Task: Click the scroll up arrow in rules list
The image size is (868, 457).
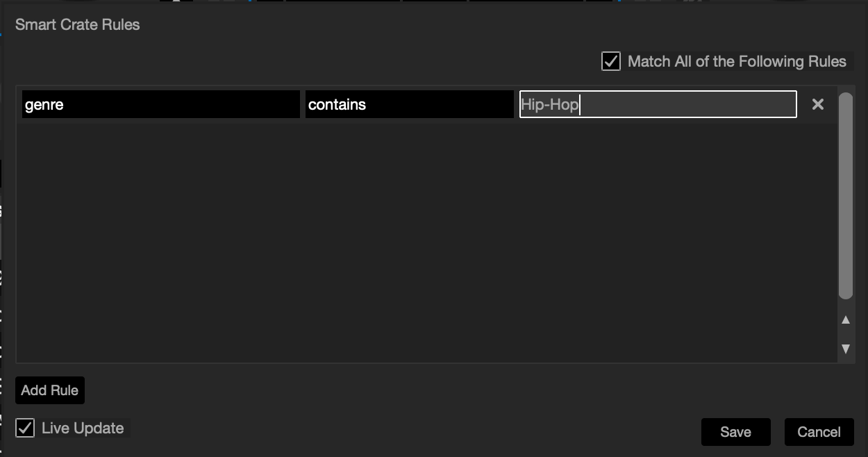Action: click(x=846, y=320)
